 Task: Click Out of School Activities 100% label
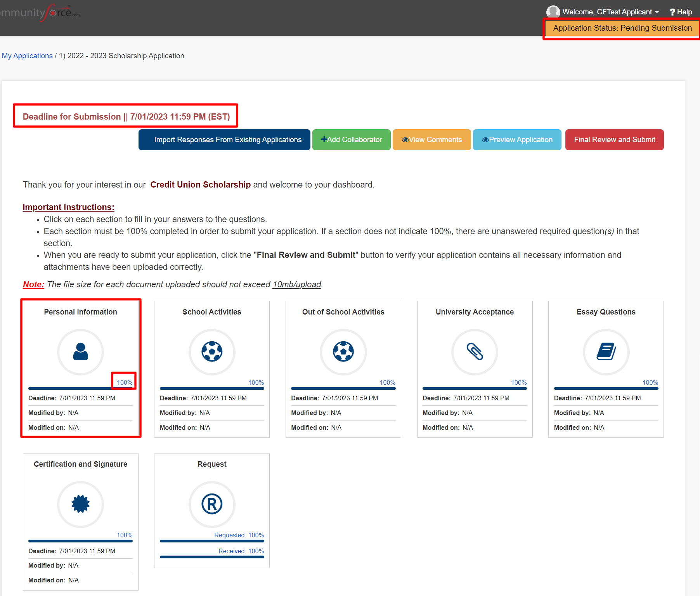click(x=387, y=382)
